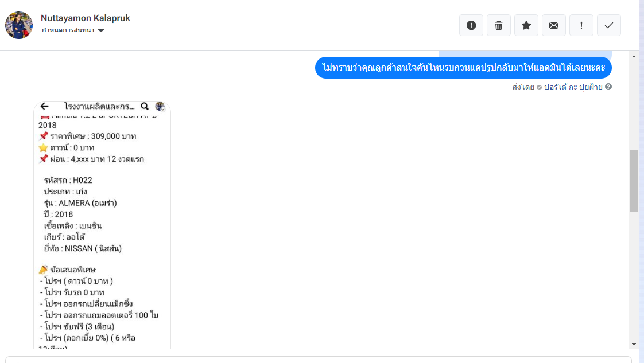Mark conversation unread with envelope icon
Screen dimensions: 644x363
[554, 25]
